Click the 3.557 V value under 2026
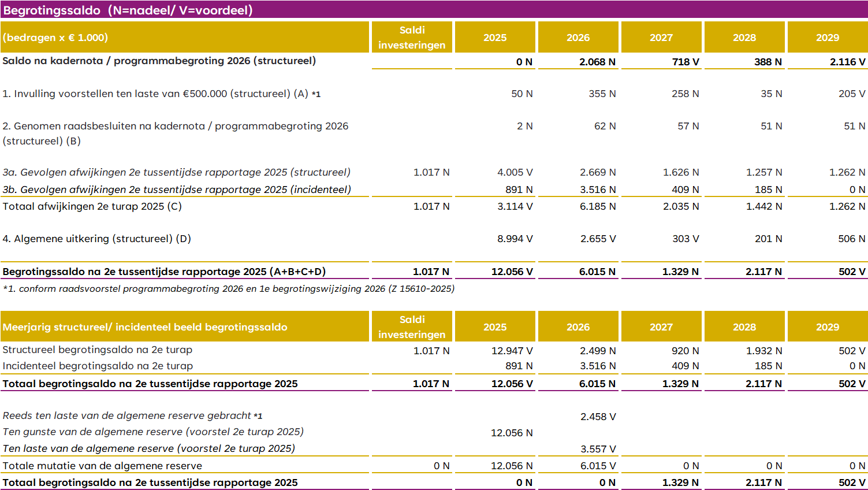This screenshot has height=490, width=868. (x=598, y=449)
